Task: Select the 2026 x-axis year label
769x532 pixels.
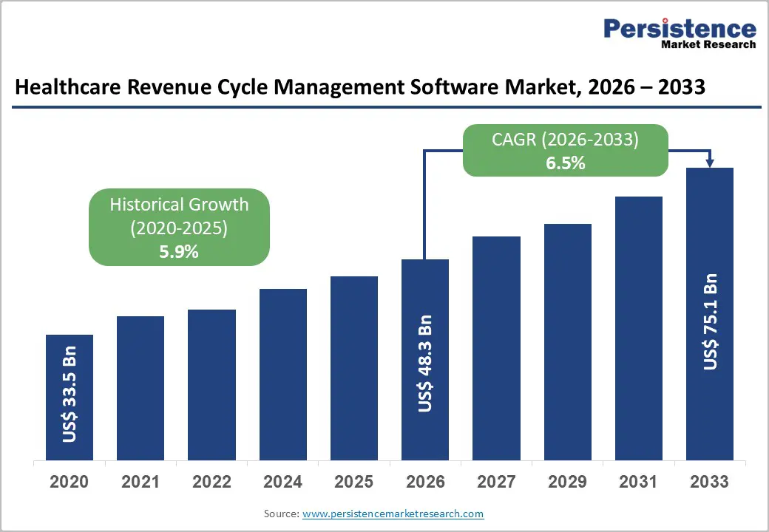Action: [x=425, y=482]
